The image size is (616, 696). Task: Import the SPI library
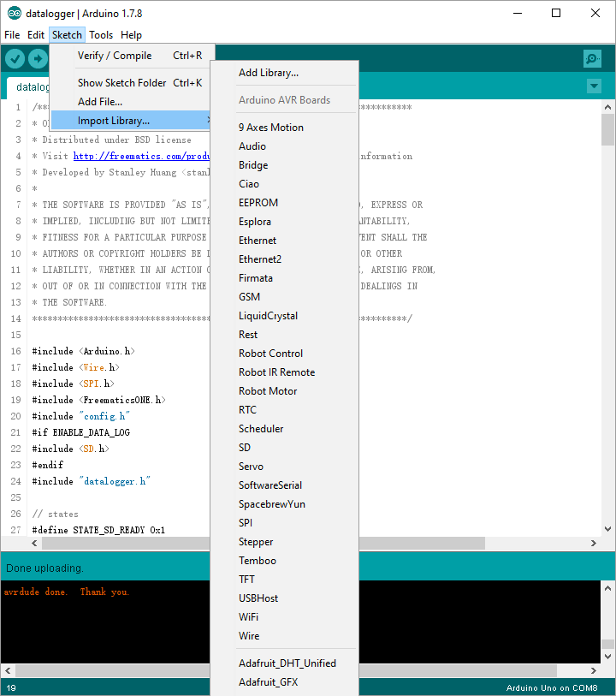(284, 522)
